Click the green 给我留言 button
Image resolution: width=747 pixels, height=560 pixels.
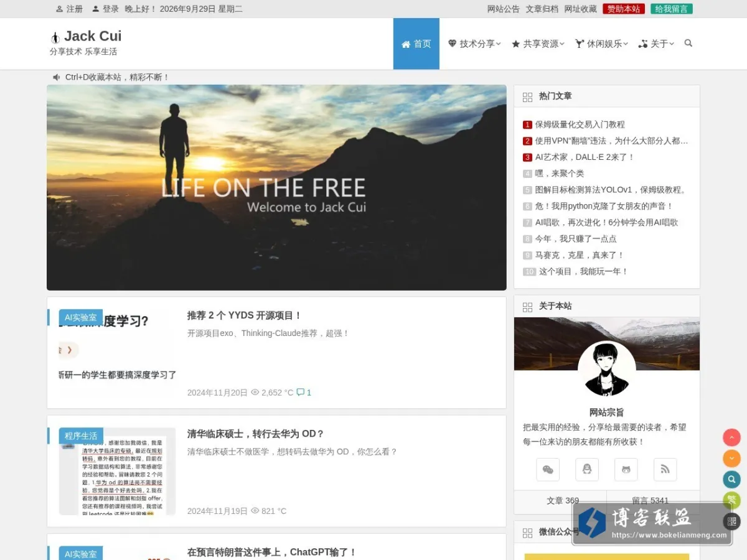672,9
